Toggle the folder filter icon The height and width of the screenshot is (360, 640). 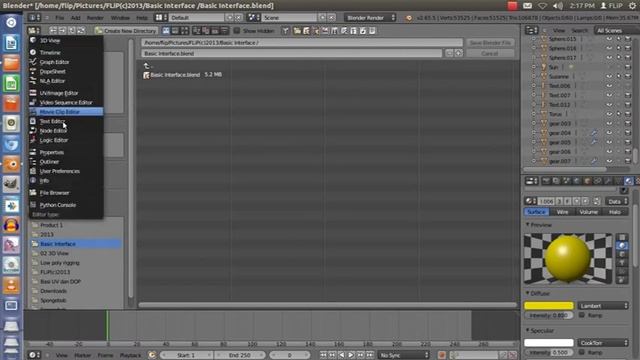[297, 31]
